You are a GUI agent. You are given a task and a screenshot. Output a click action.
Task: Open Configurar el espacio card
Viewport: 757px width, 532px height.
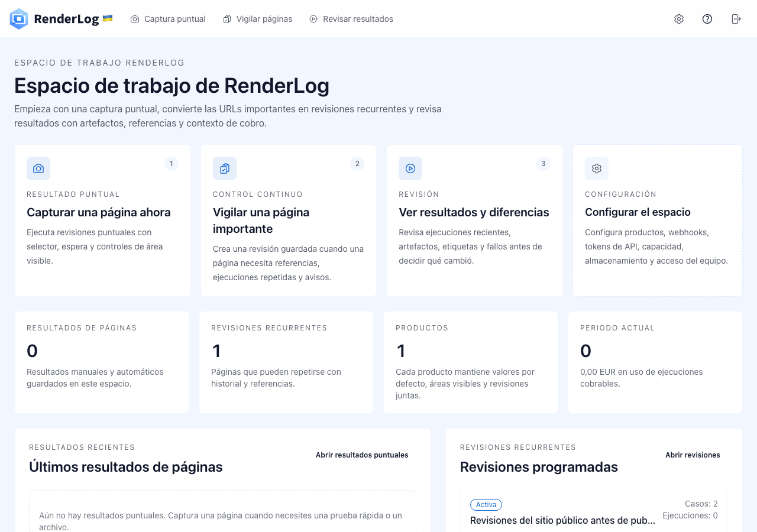click(x=658, y=220)
